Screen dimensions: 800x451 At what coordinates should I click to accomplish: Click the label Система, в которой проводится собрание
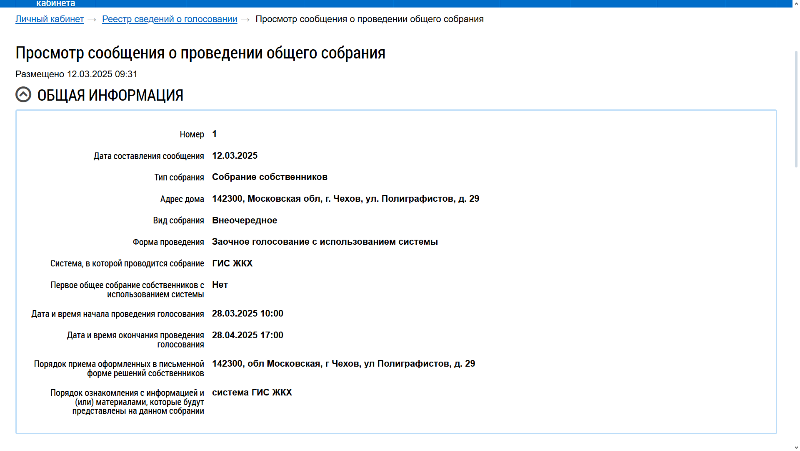pos(127,263)
